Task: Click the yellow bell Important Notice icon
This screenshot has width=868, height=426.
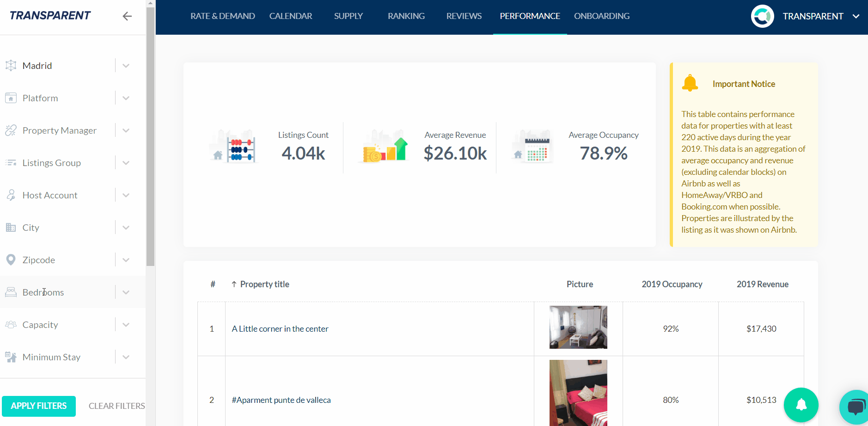Action: click(x=690, y=83)
